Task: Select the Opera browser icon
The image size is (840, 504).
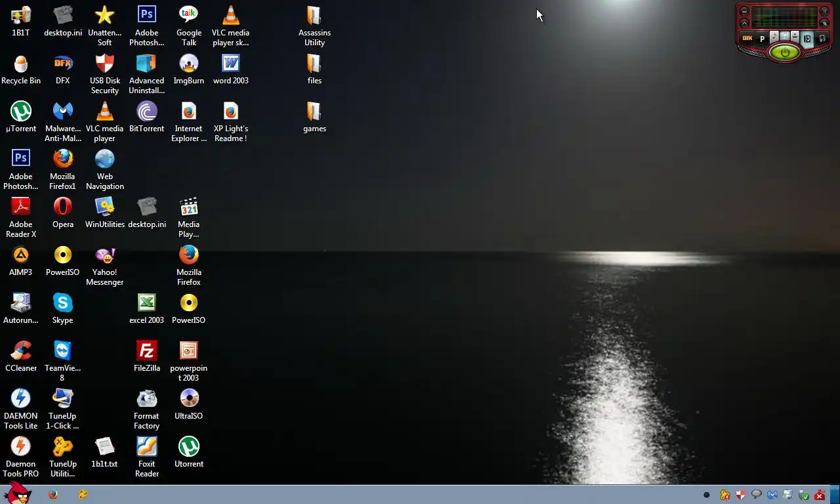Action: pyautogui.click(x=63, y=213)
